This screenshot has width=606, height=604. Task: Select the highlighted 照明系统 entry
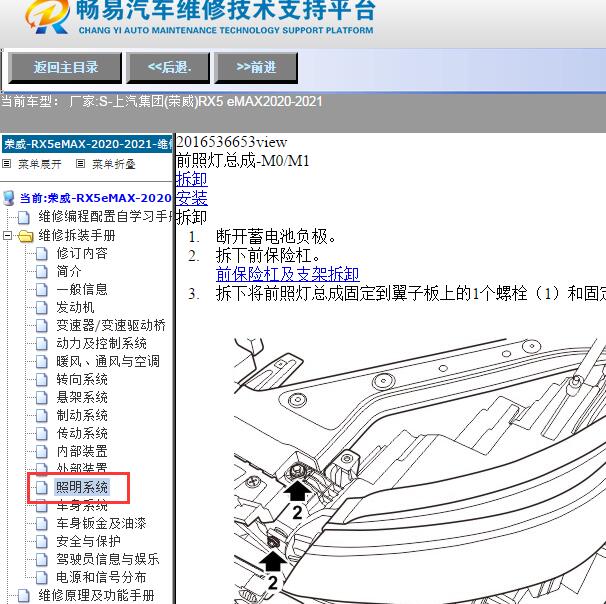[x=82, y=487]
